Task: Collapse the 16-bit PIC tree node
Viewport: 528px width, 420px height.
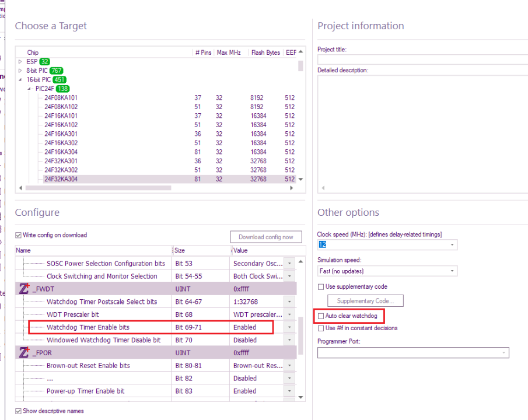Action: (x=20, y=79)
